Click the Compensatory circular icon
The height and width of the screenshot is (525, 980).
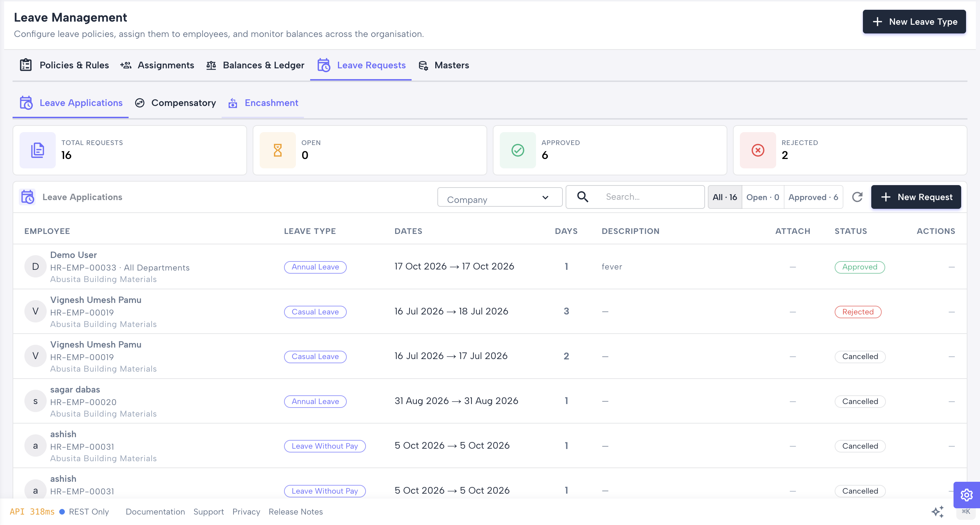pyautogui.click(x=140, y=103)
